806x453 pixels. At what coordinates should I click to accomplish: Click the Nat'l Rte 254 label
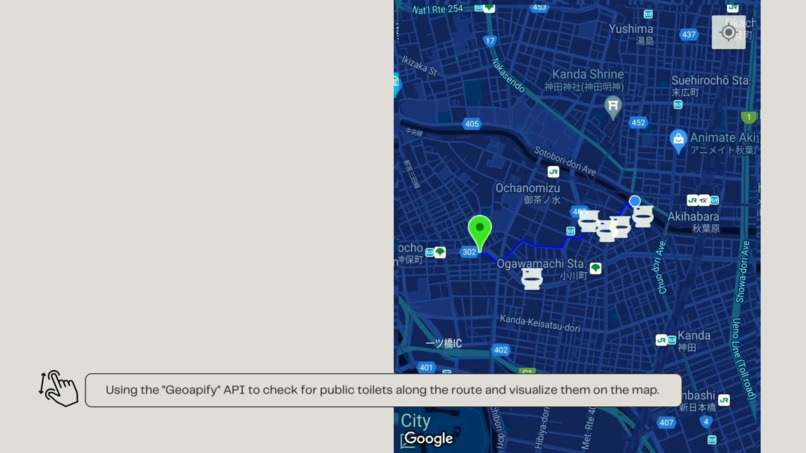tap(437, 9)
